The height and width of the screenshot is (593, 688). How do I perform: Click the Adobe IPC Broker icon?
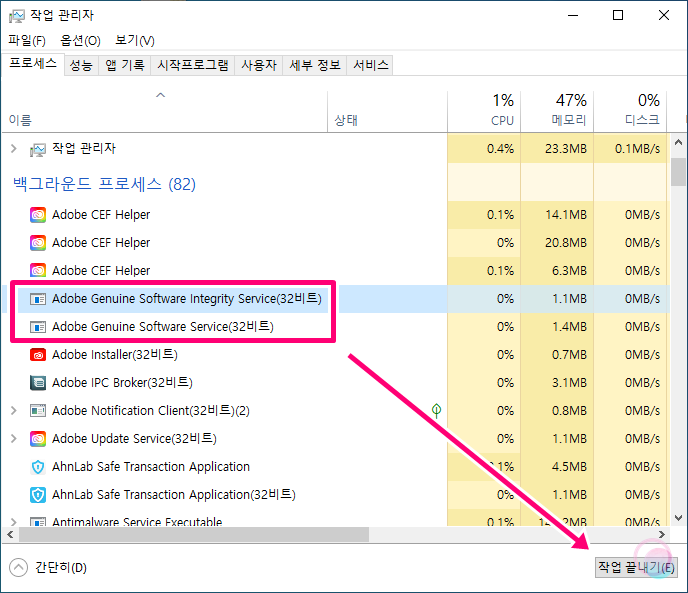[x=38, y=383]
